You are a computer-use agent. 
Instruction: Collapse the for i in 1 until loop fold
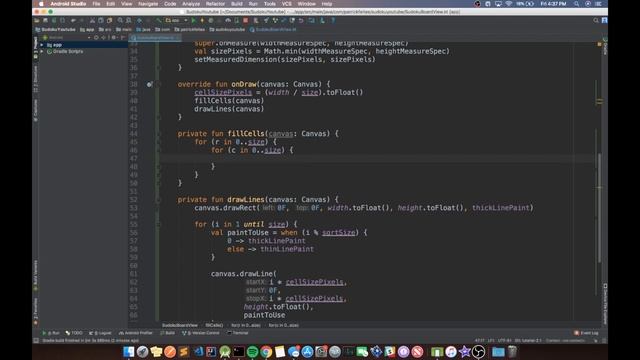tap(159, 224)
